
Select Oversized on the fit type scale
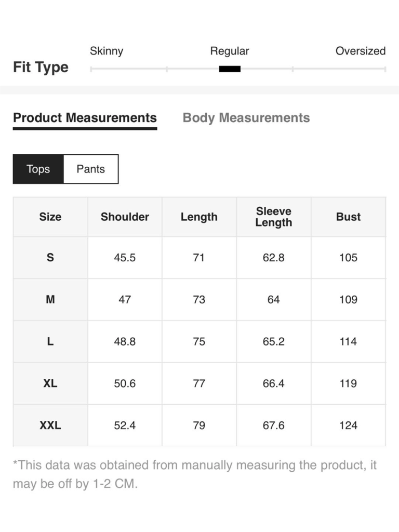360,51
